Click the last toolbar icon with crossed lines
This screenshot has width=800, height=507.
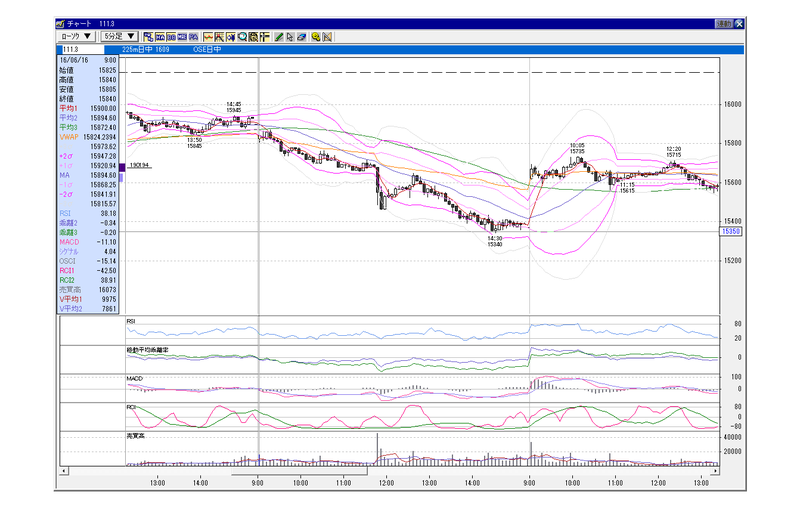pyautogui.click(x=328, y=37)
